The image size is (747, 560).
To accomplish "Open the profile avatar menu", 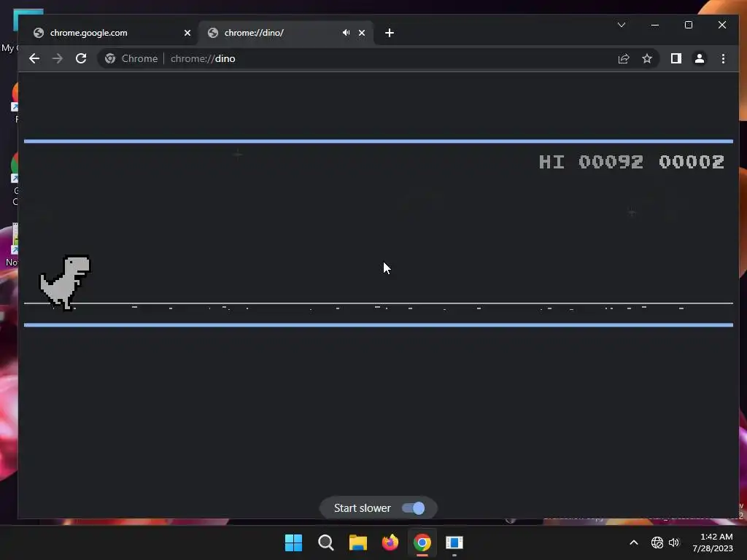I will 700,58.
